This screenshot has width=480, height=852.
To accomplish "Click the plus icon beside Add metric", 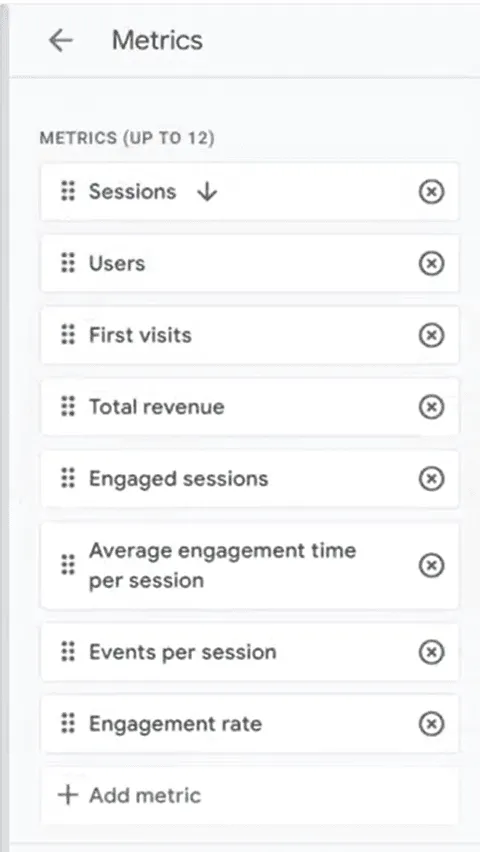I will [68, 795].
